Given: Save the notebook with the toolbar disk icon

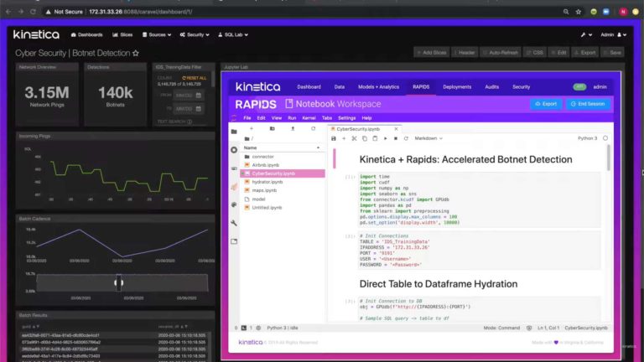Looking at the screenshot, I should coord(335,138).
